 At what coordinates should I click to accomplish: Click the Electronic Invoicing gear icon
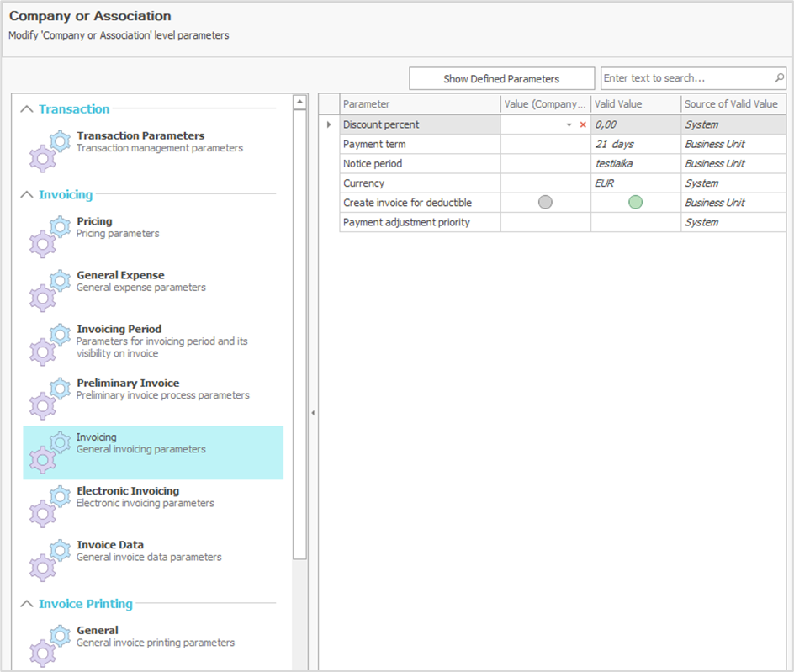(49, 505)
